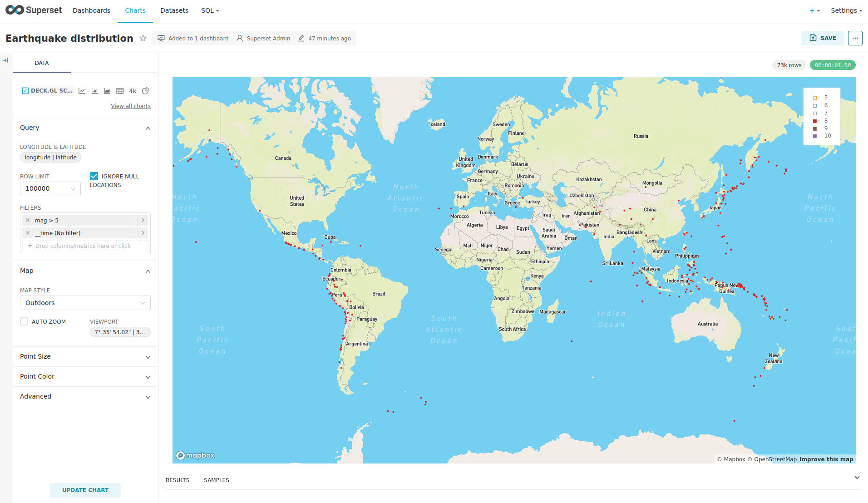This screenshot has width=868, height=503.
Task: Remove the mag > 5 filter
Action: coord(28,220)
